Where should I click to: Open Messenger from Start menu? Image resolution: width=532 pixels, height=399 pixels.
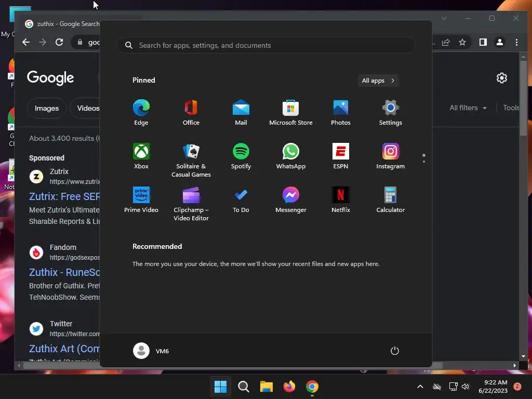click(291, 200)
